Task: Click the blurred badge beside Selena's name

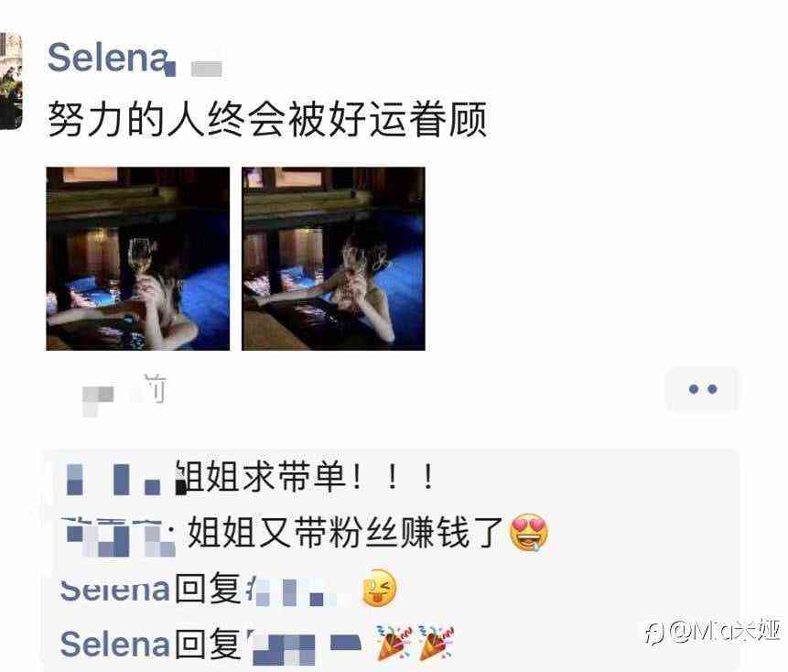Action: (x=207, y=68)
